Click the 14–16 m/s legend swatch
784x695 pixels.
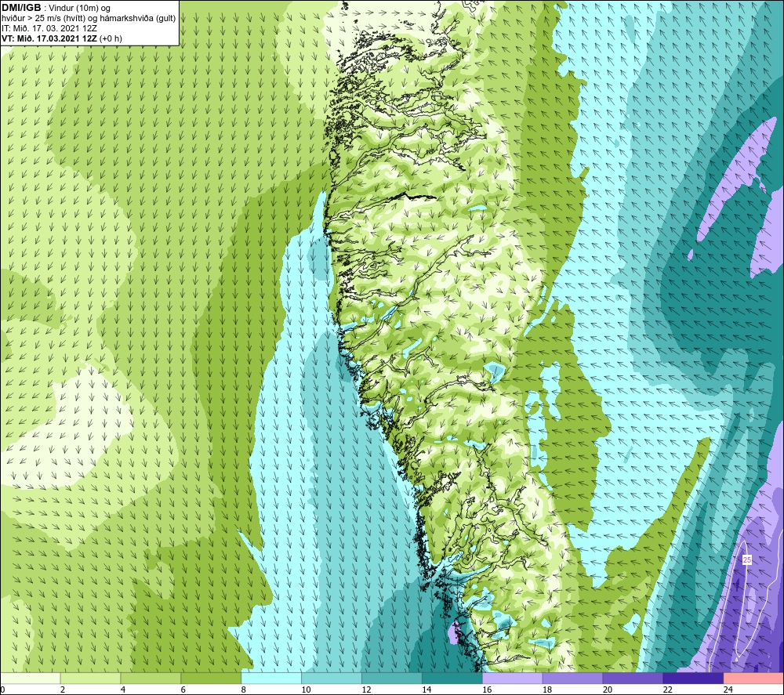[x=452, y=678]
